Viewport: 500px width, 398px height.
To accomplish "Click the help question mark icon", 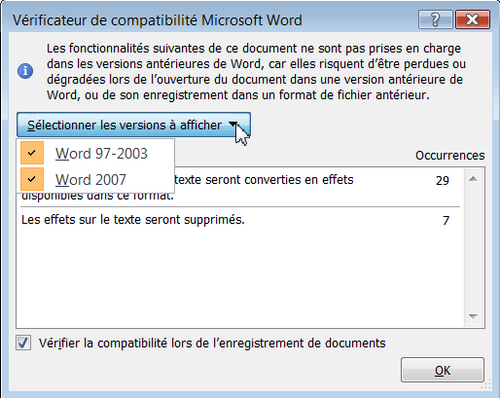I will 435,20.
